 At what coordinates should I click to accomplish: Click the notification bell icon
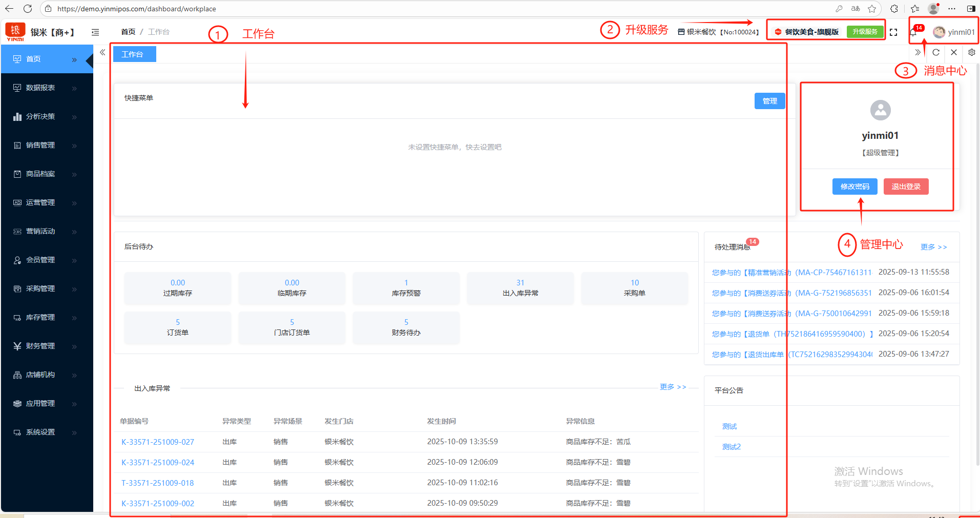(913, 33)
